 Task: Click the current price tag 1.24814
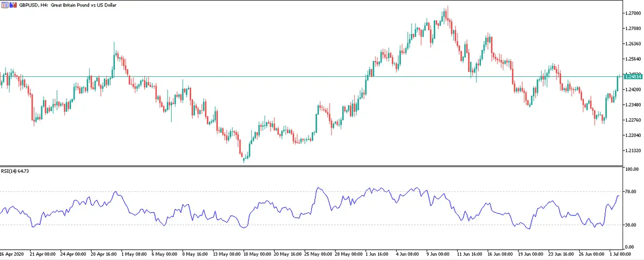click(633, 77)
